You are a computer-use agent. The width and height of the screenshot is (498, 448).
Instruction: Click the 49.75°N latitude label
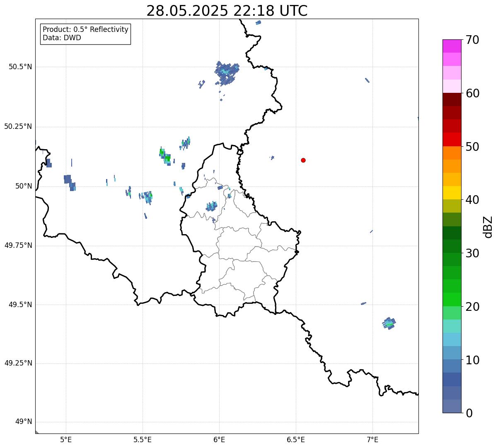(18, 245)
